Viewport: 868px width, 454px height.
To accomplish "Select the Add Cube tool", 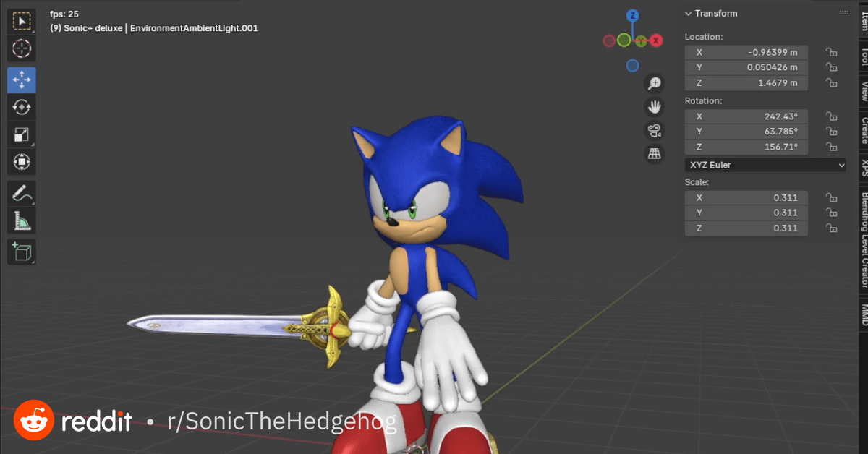I will click(22, 252).
